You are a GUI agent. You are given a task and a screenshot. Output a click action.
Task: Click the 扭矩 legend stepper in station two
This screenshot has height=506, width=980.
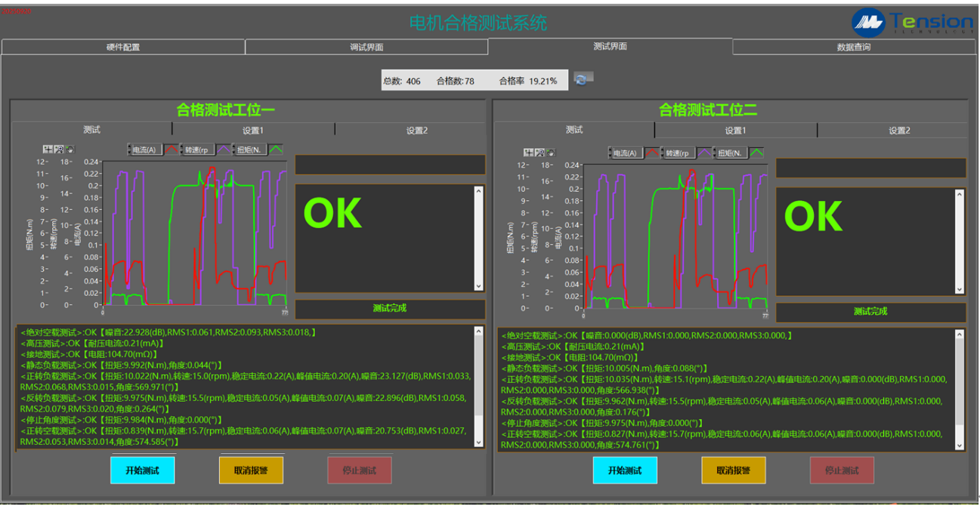tap(715, 153)
